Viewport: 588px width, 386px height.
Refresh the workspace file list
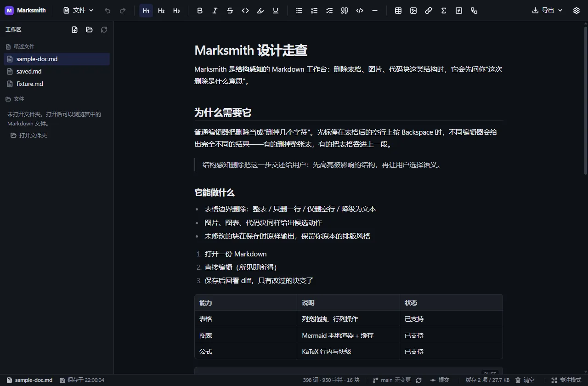(104, 29)
